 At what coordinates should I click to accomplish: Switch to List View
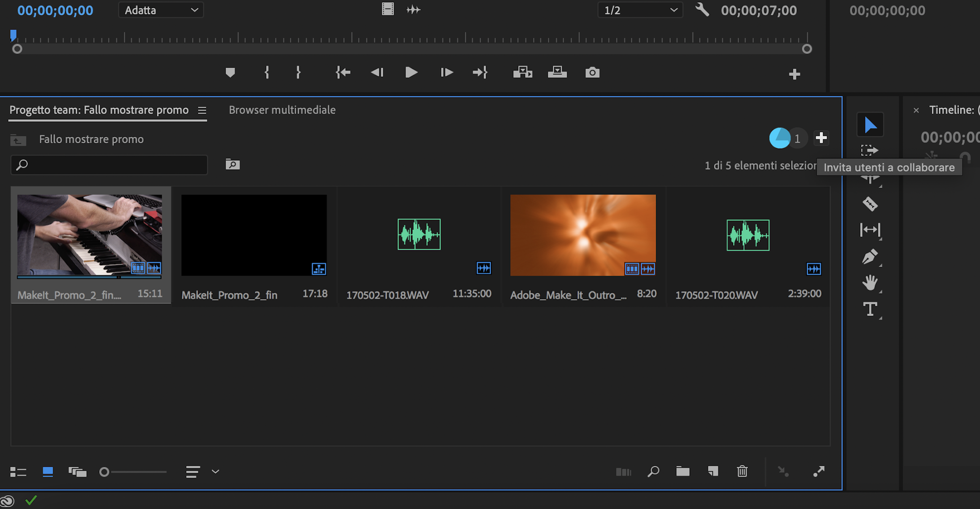coord(18,472)
